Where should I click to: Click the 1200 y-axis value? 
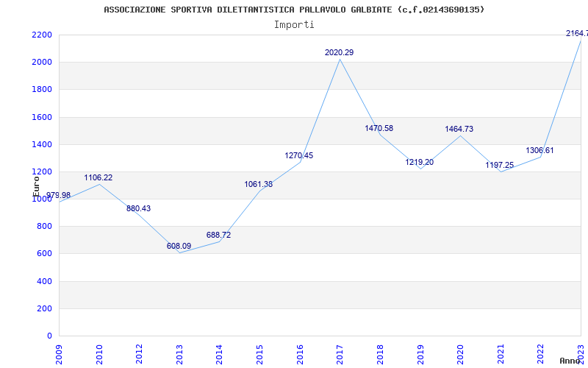point(42,172)
